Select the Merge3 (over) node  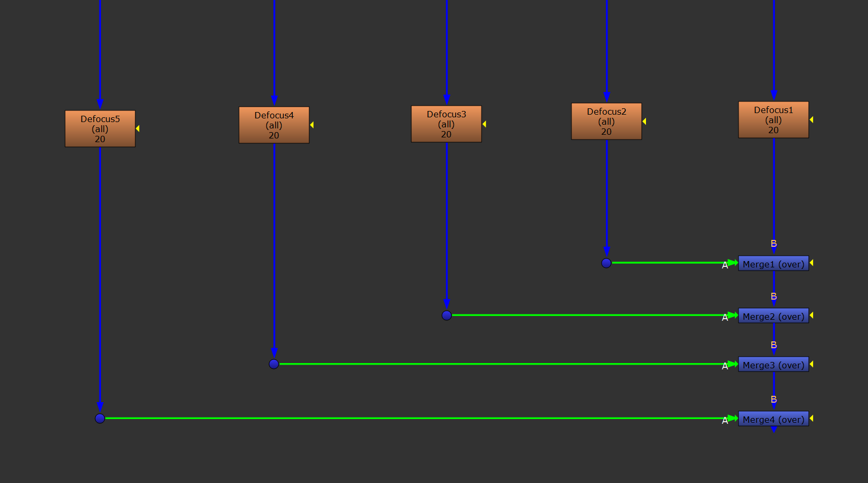[x=773, y=364]
